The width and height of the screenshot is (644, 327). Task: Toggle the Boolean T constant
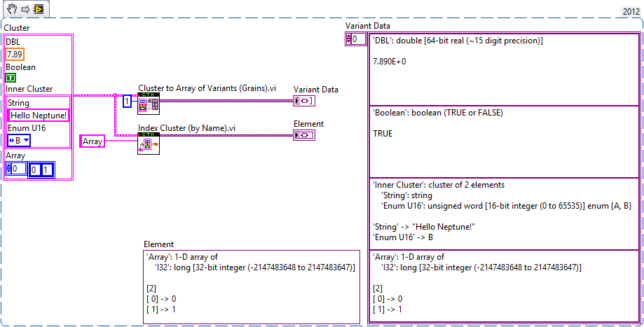point(11,78)
